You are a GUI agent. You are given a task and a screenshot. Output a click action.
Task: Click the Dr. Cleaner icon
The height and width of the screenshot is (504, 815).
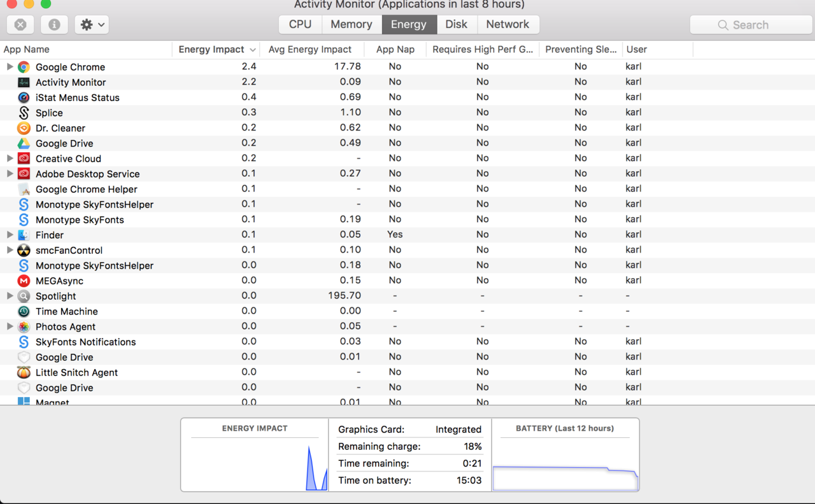24,128
